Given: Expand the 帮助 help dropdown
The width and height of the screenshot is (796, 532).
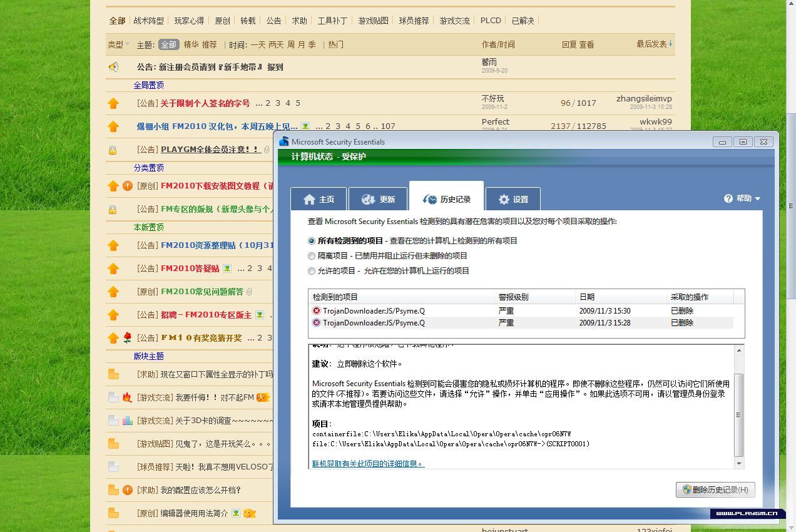Looking at the screenshot, I should [743, 198].
